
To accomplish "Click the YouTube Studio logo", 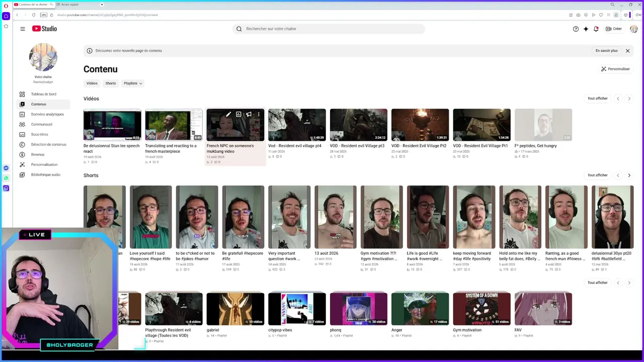I will 44,29.
